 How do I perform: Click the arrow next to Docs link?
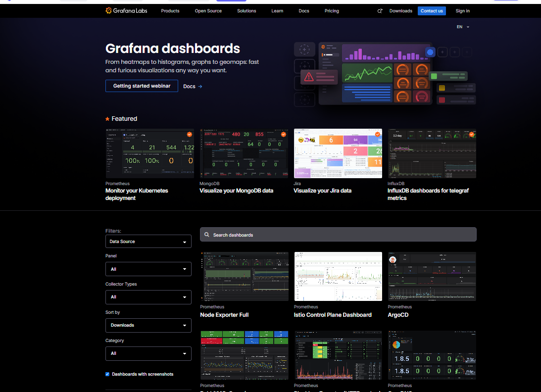200,87
